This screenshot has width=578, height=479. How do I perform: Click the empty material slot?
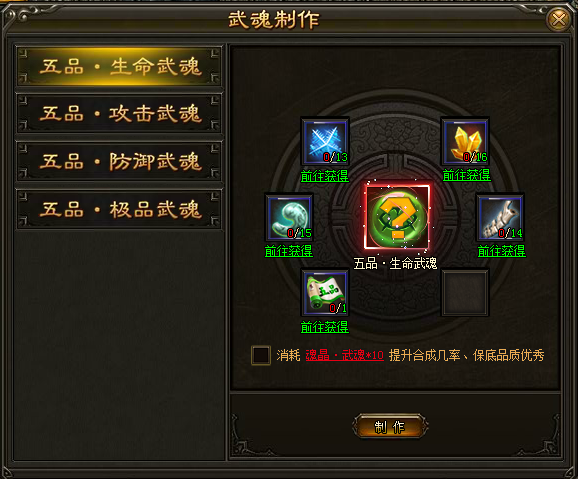(x=466, y=293)
